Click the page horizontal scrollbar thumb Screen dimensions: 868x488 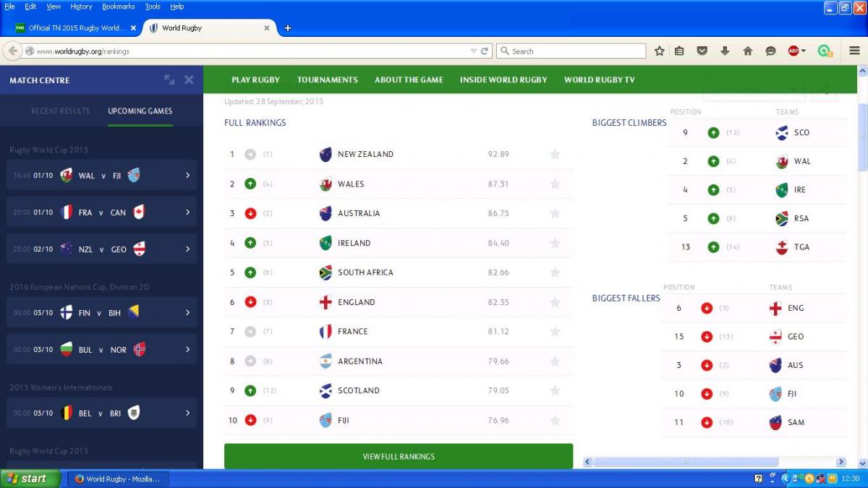686,462
